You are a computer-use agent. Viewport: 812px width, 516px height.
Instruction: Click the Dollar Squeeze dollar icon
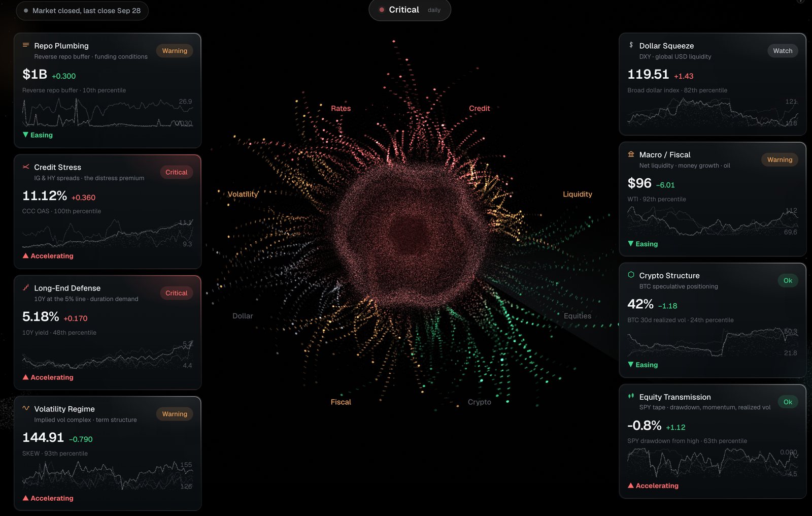(631, 45)
